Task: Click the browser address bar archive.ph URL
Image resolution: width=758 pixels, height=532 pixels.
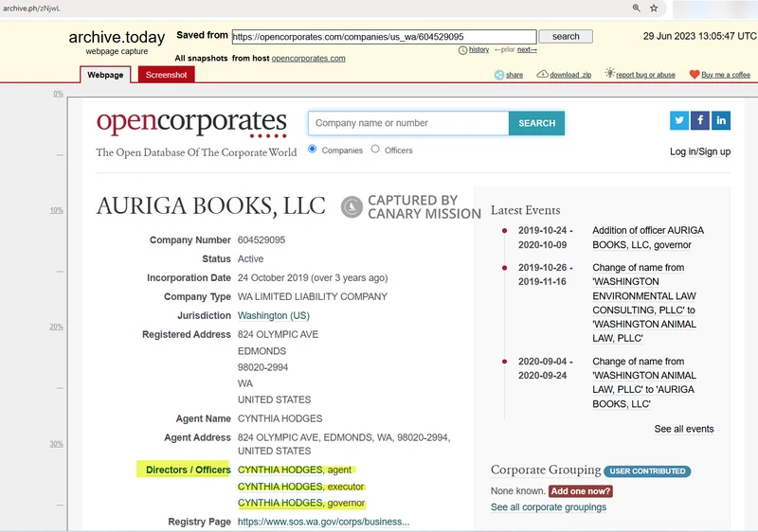Action: [x=31, y=9]
